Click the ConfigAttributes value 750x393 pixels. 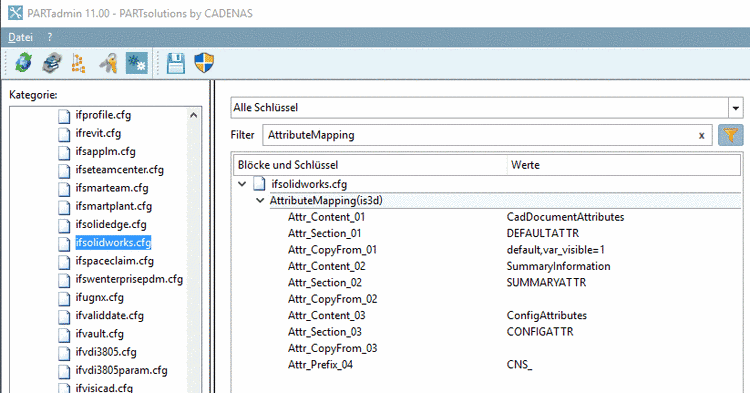[x=547, y=316]
